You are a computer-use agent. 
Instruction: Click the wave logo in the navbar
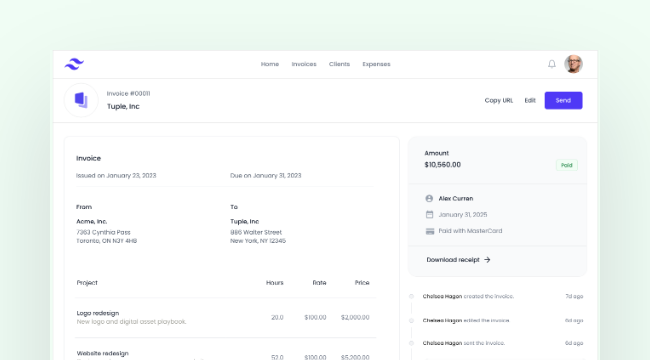click(74, 64)
